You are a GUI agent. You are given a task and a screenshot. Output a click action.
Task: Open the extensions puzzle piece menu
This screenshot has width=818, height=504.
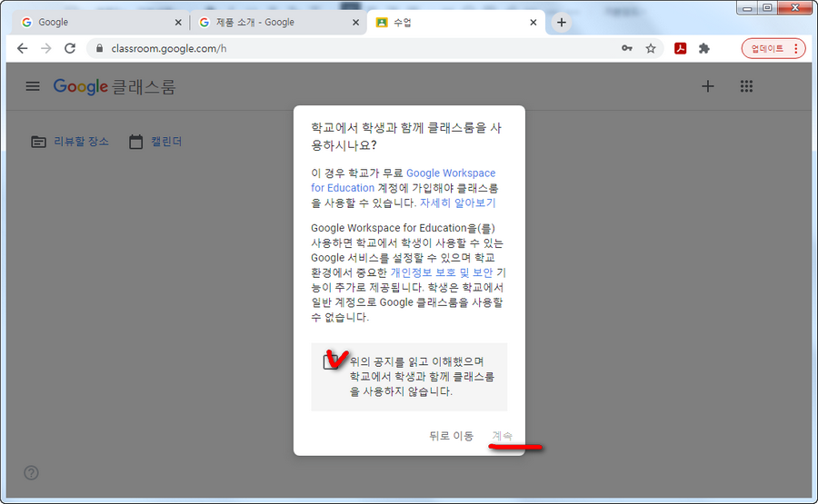[x=704, y=48]
